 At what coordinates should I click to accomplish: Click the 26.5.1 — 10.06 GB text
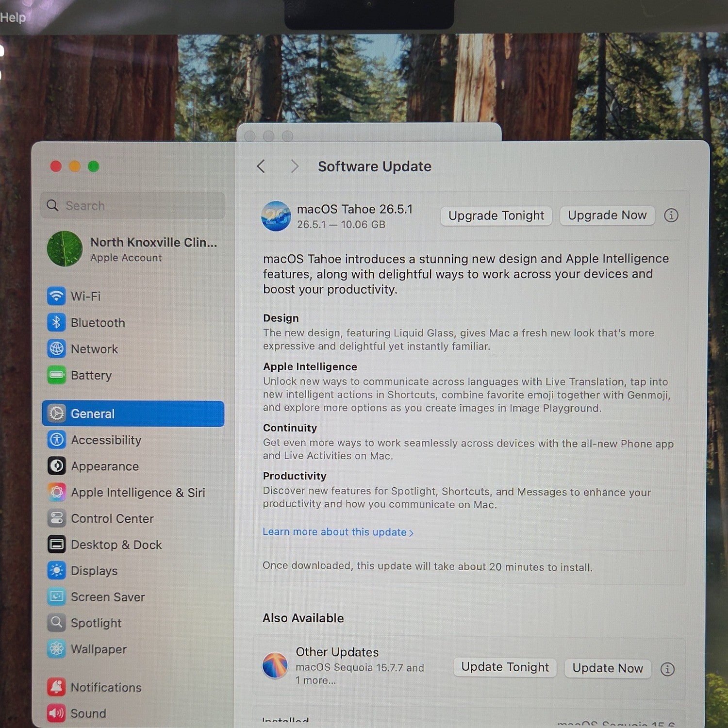pos(341,225)
